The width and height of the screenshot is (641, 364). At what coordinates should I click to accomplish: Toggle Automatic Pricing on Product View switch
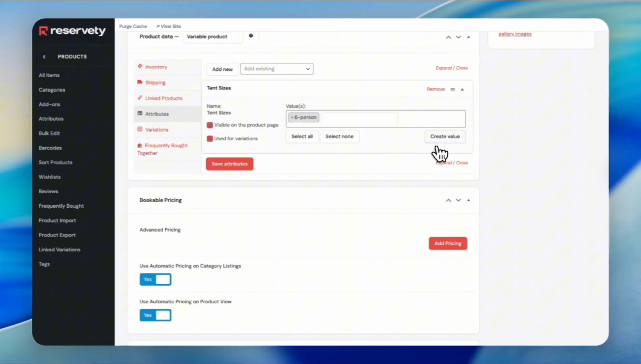click(x=156, y=315)
